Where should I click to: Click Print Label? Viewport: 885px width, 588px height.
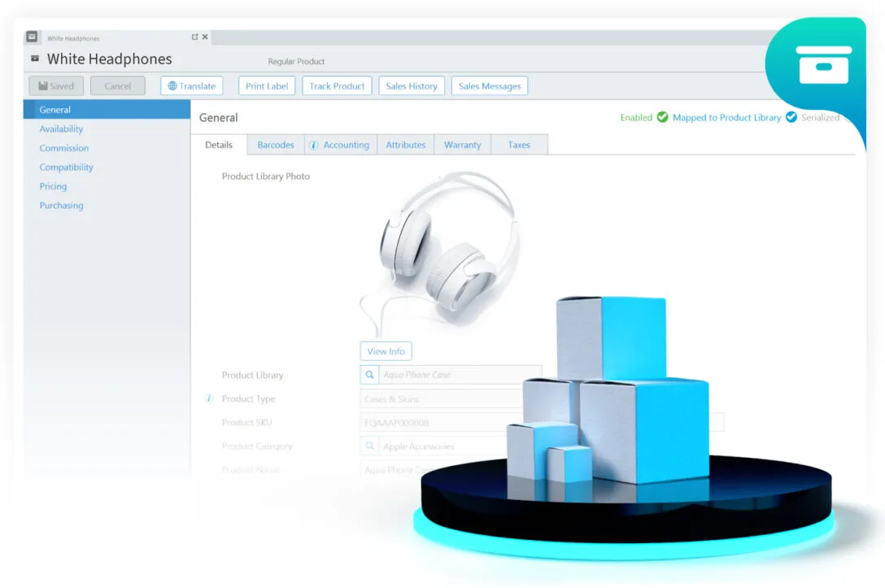[x=267, y=85]
